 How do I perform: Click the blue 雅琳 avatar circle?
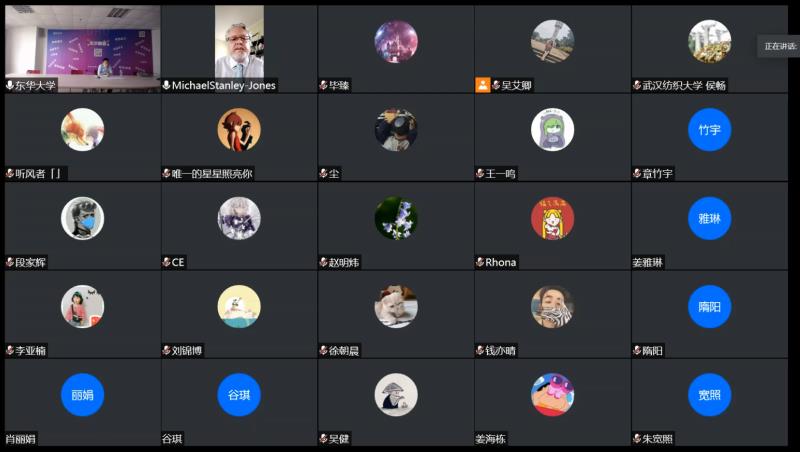[709, 218]
